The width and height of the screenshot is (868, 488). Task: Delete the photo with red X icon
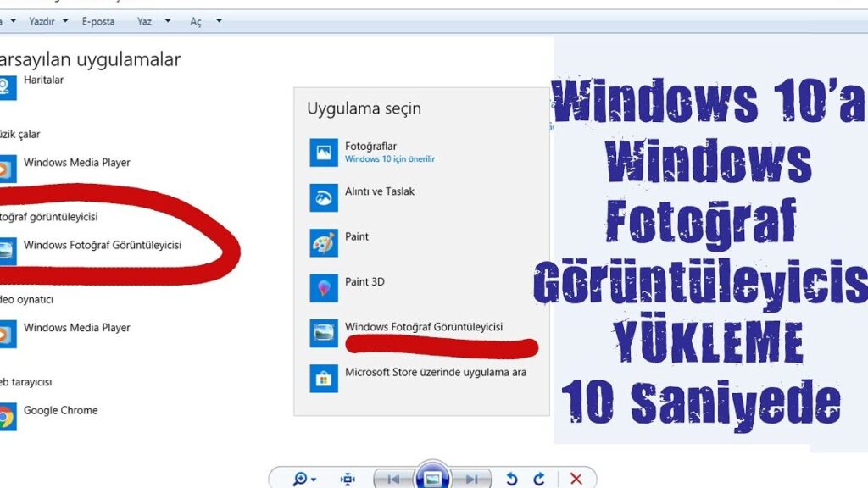(576, 479)
